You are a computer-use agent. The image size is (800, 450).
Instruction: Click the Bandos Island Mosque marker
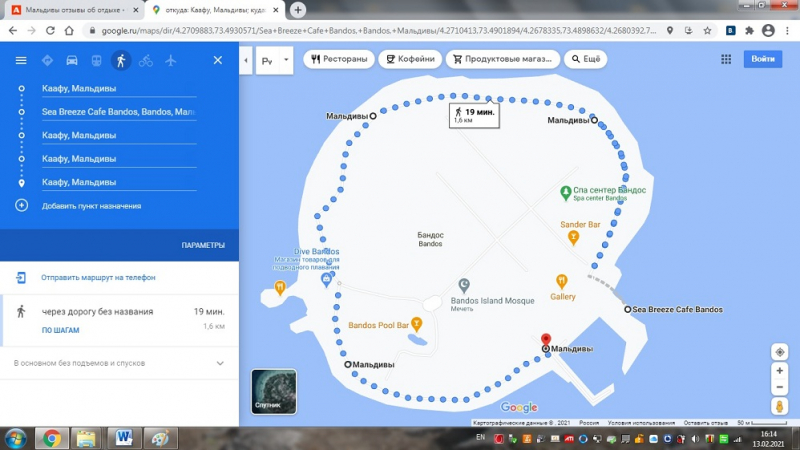pyautogui.click(x=464, y=285)
